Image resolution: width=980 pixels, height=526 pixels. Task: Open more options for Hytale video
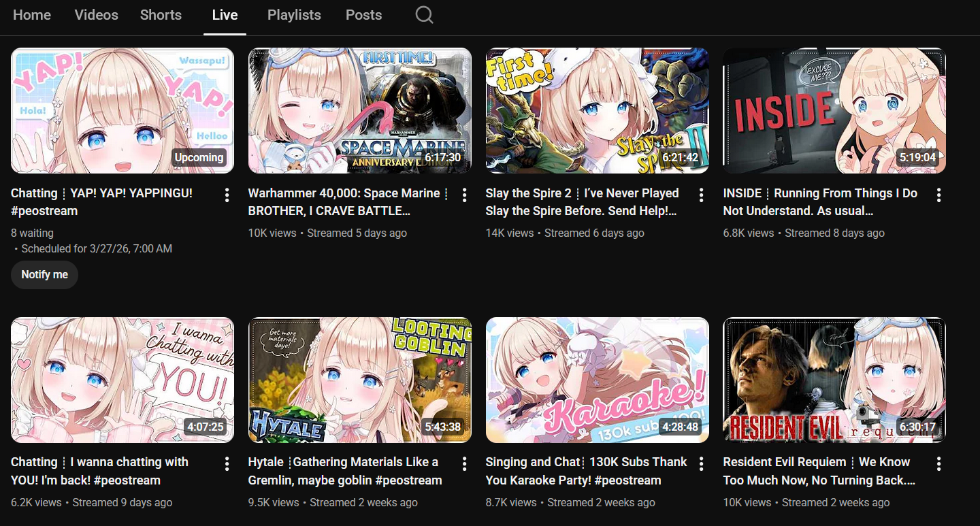(464, 465)
